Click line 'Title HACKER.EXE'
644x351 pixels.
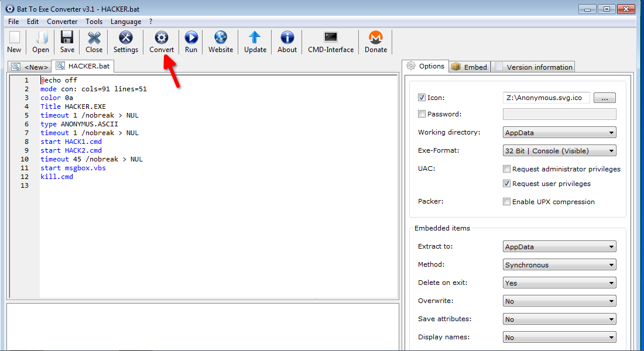click(73, 106)
